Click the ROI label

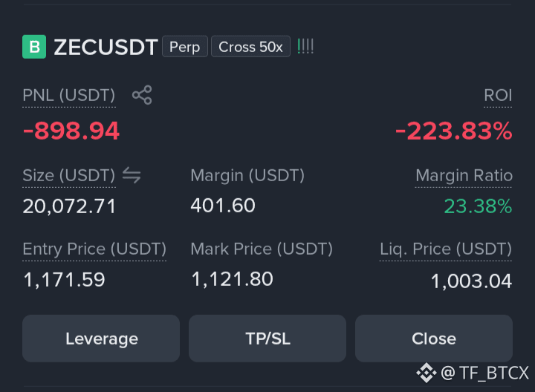(498, 95)
